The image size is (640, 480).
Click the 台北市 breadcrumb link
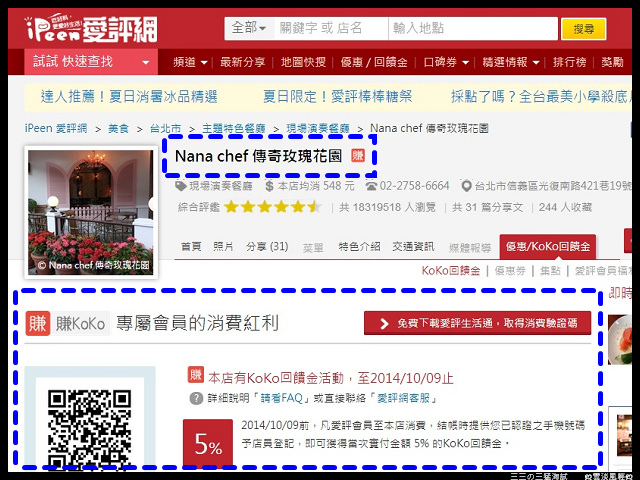(x=165, y=129)
